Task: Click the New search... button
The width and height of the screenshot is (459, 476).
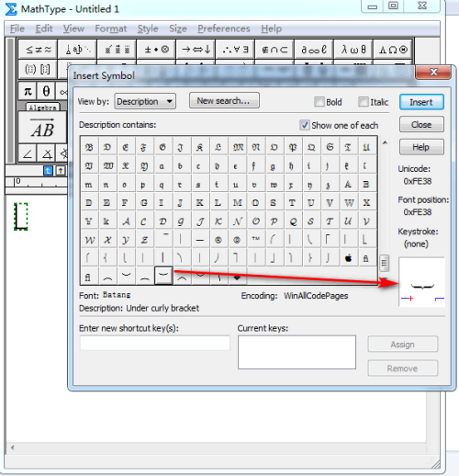Action: [224, 100]
